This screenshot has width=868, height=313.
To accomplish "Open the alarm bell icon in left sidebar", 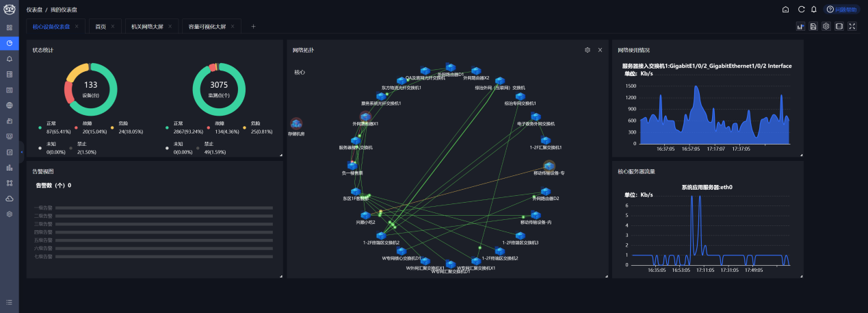I will 10,58.
